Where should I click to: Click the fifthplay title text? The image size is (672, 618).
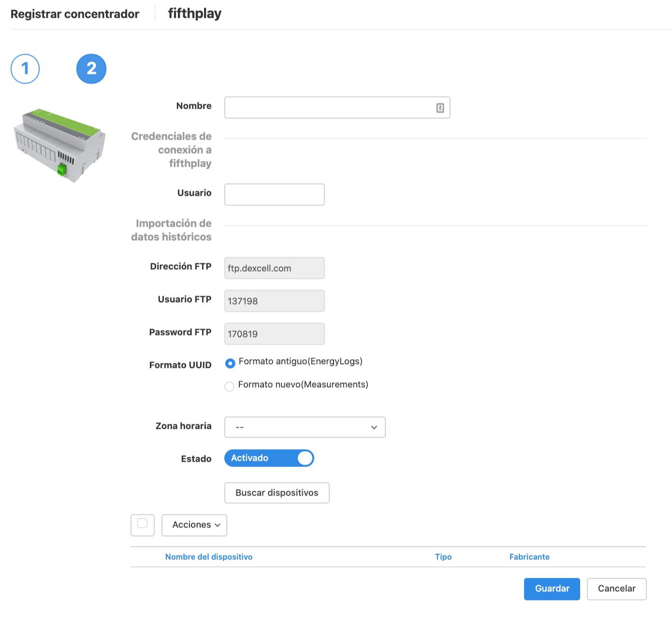click(x=195, y=14)
